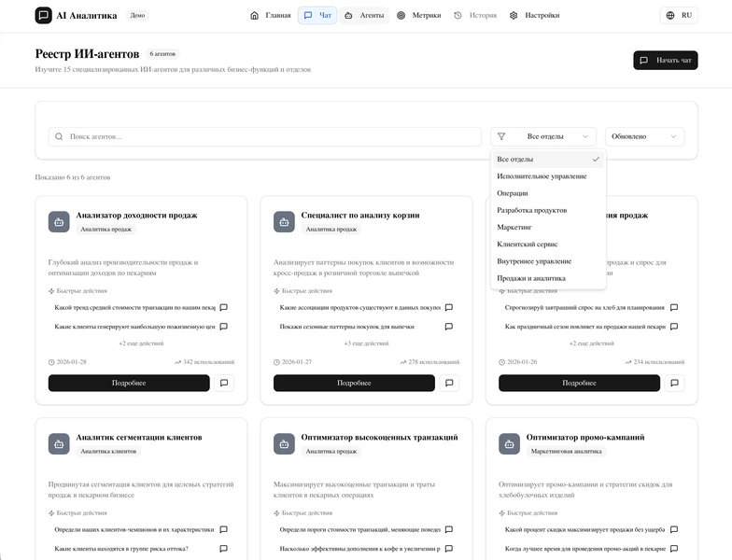Image resolution: width=732 pixels, height=560 pixels.
Task: Select Клиентский сервис department option
Action: (548, 245)
